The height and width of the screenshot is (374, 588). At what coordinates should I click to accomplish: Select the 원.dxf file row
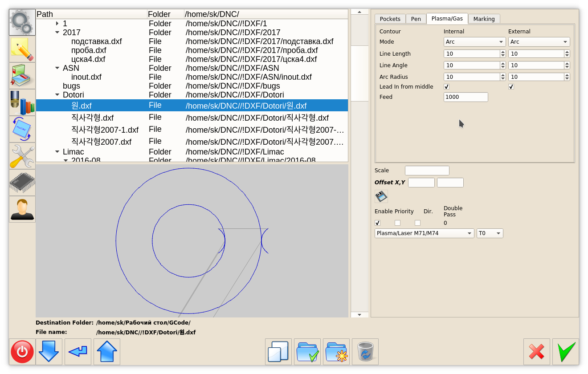(x=192, y=106)
